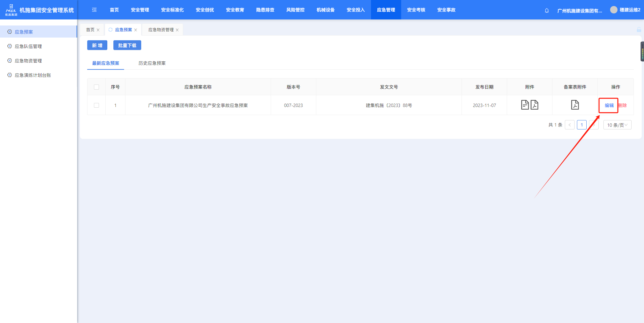Select page number 1 in pagination
The image size is (644, 323).
coord(582,125)
